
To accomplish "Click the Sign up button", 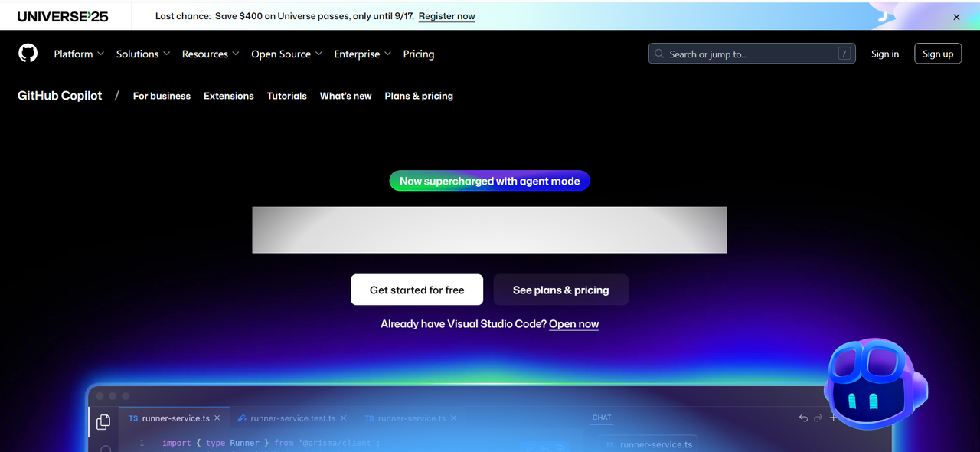I will click(x=938, y=54).
